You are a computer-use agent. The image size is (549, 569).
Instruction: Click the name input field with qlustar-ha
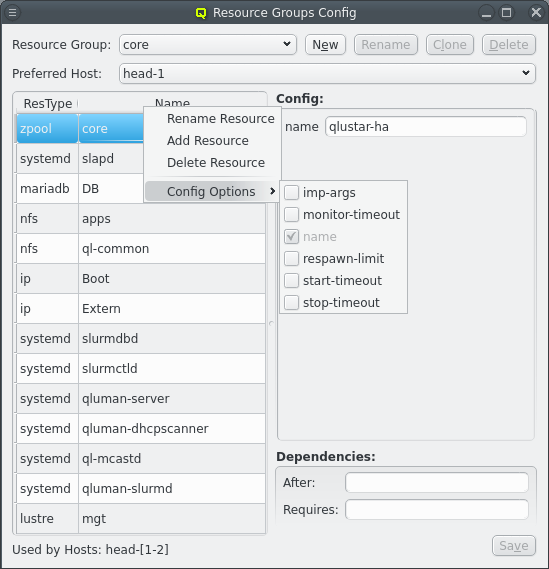click(x=426, y=127)
